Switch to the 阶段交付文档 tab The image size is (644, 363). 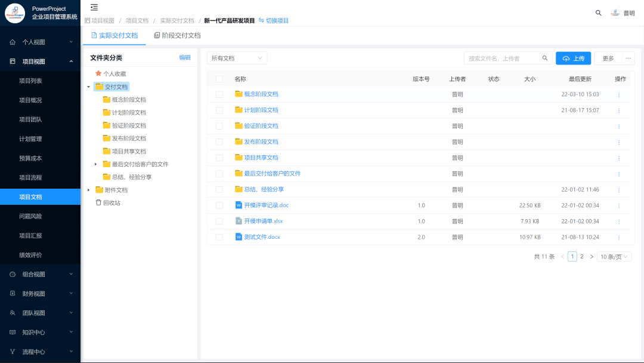(x=176, y=35)
